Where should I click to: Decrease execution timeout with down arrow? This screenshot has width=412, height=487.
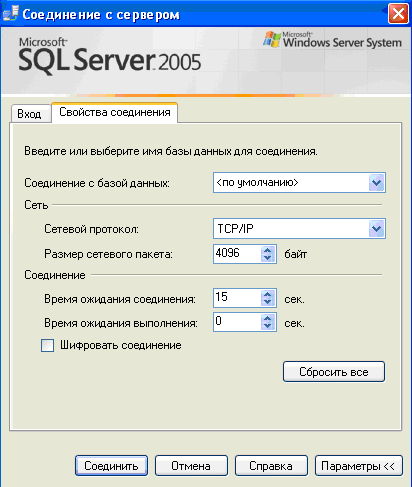tap(267, 326)
